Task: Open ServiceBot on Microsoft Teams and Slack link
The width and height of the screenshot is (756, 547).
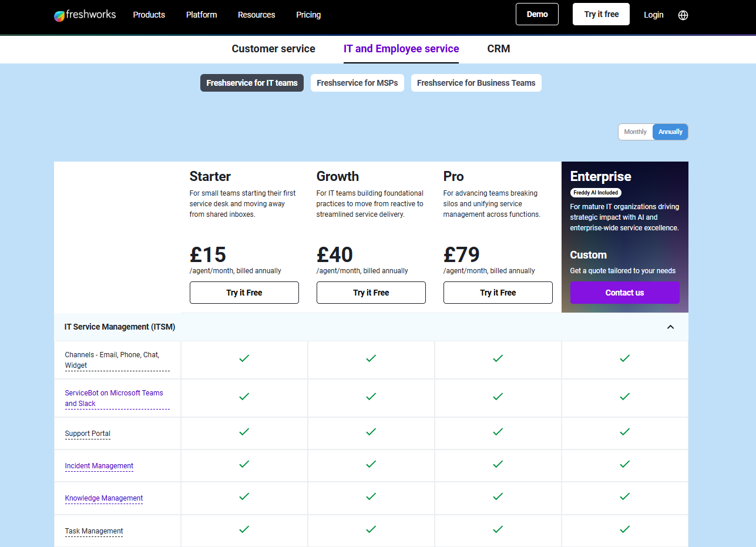Action: 117,398
